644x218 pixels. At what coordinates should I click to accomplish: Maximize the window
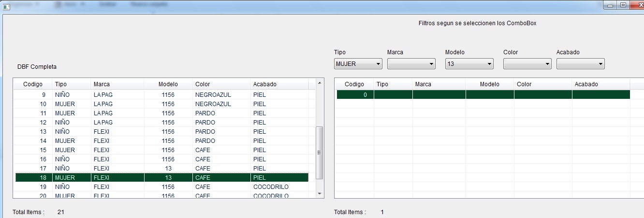tap(623, 5)
